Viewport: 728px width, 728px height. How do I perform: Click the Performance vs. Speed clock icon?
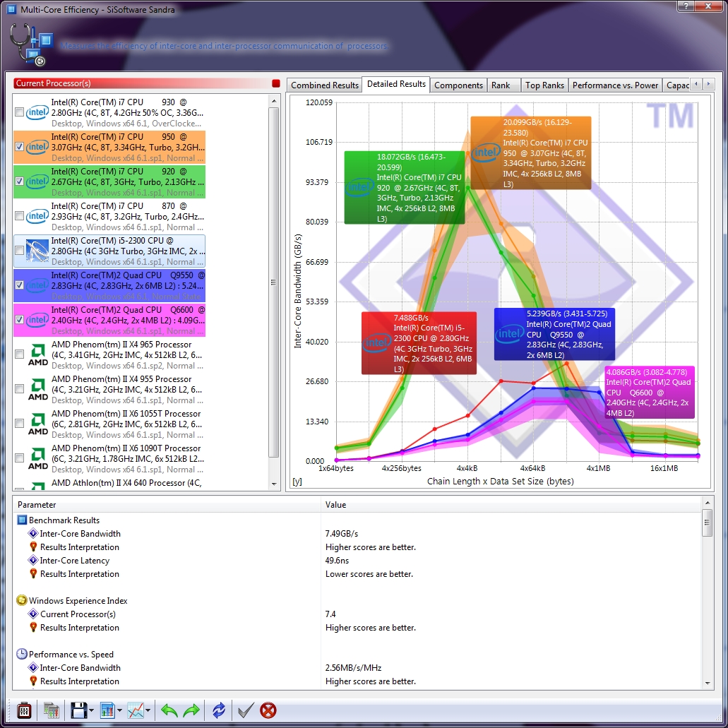(x=21, y=654)
